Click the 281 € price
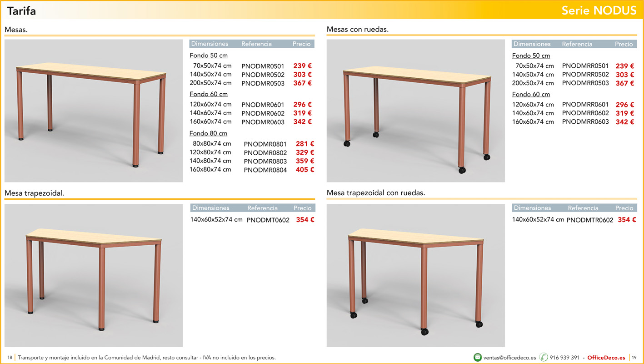The image size is (644, 364). pyautogui.click(x=305, y=144)
